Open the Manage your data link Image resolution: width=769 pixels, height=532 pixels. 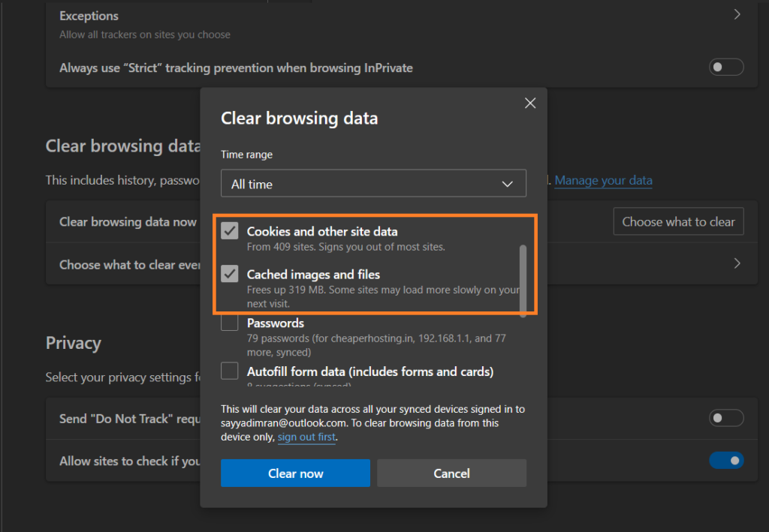click(x=603, y=180)
